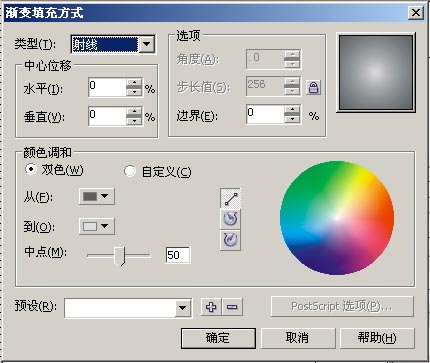
Task: Open the 类型 dropdown list
Action: 147,44
